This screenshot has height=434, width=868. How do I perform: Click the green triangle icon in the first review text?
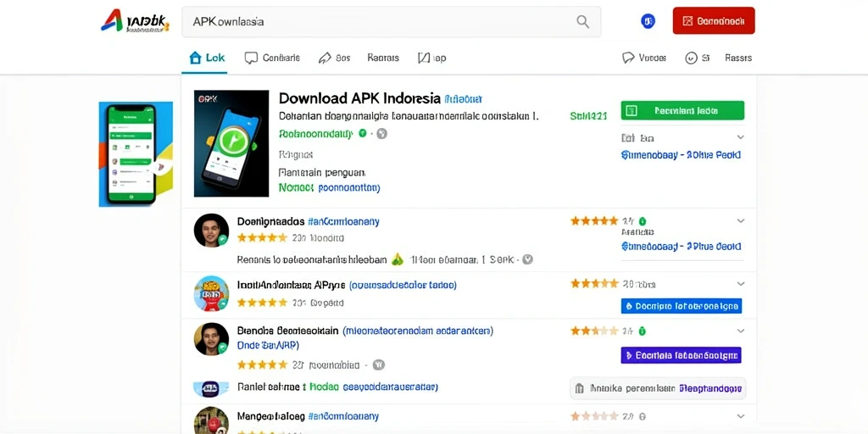397,259
